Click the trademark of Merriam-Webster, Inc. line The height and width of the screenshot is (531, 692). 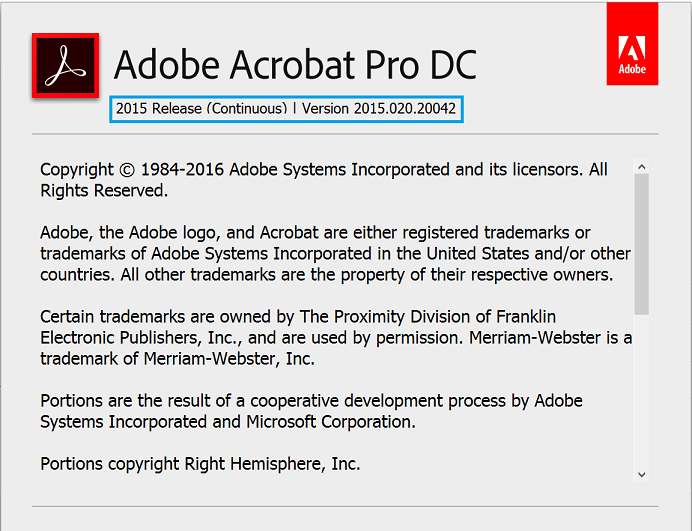coord(177,359)
